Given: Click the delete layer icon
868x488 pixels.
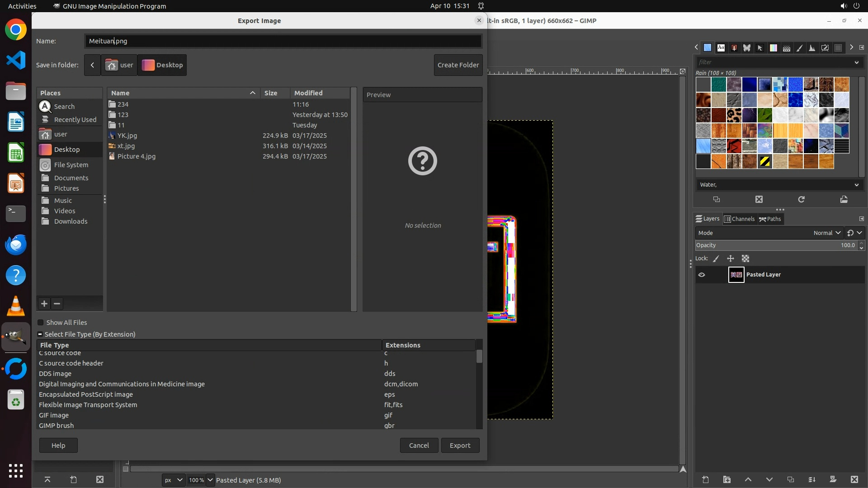Looking at the screenshot, I should click(x=854, y=479).
